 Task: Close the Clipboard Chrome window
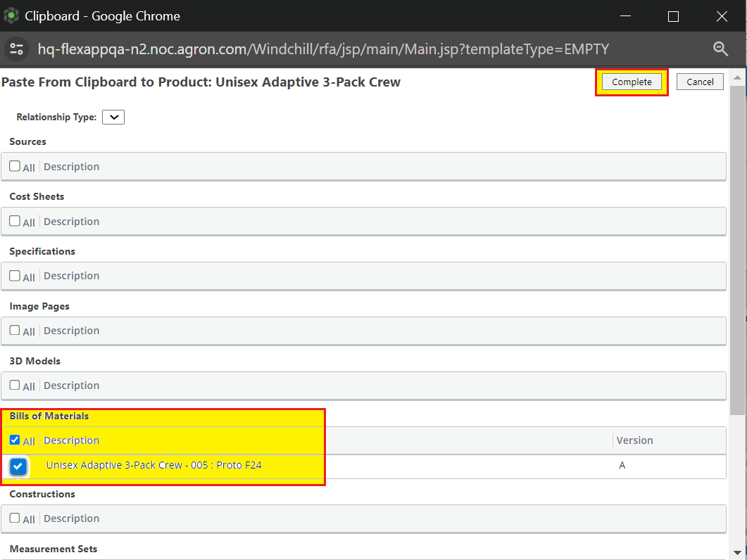[722, 16]
